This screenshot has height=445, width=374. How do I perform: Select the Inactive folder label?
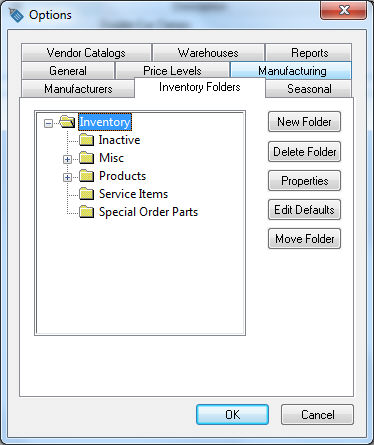tap(119, 140)
